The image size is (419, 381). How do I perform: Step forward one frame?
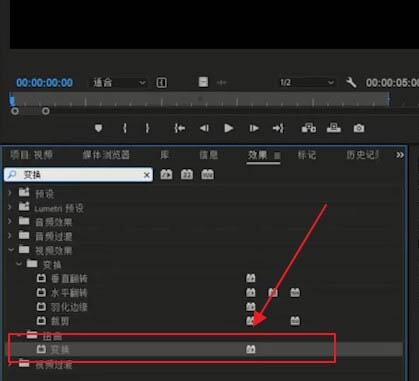(x=254, y=128)
